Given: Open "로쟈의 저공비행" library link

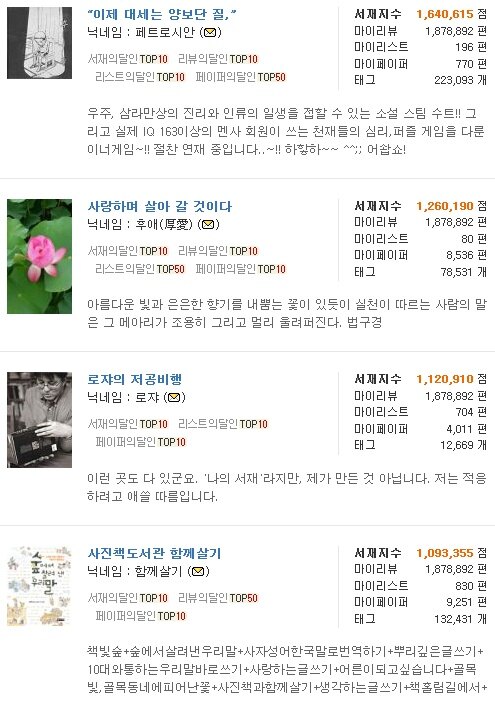Looking at the screenshot, I should (x=135, y=380).
